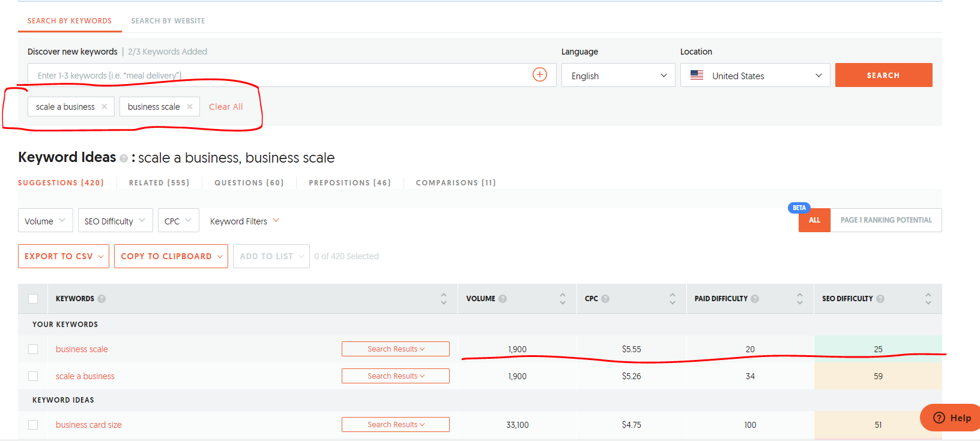Expand the Keyword Filters dropdown
980x441 pixels.
click(244, 221)
